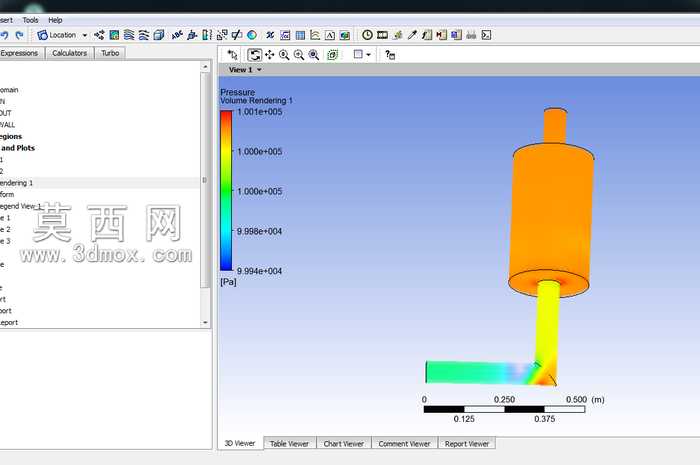The image size is (700, 465).
Task: Click Fit View magnifier icon
Action: pyautogui.click(x=314, y=55)
